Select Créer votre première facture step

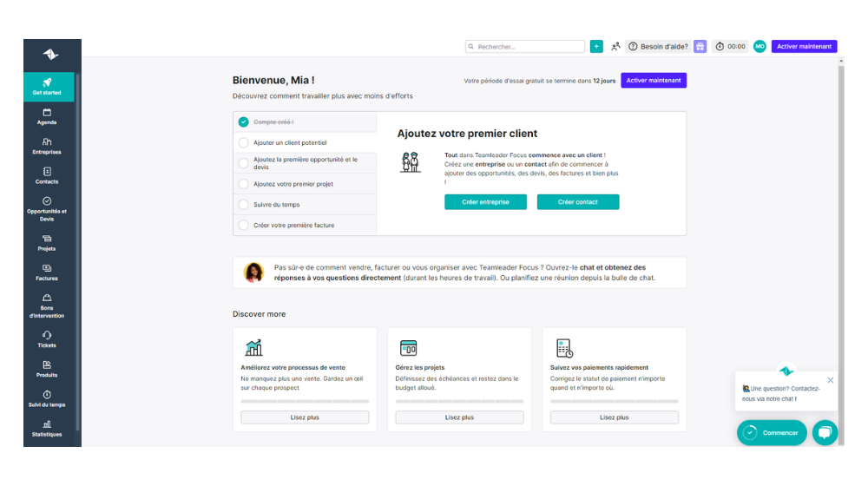coord(305,226)
